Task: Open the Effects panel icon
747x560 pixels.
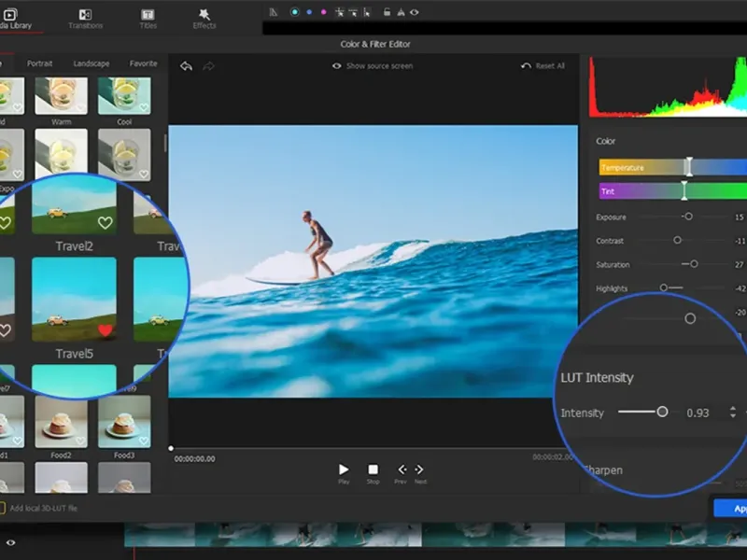Action: pos(204,15)
